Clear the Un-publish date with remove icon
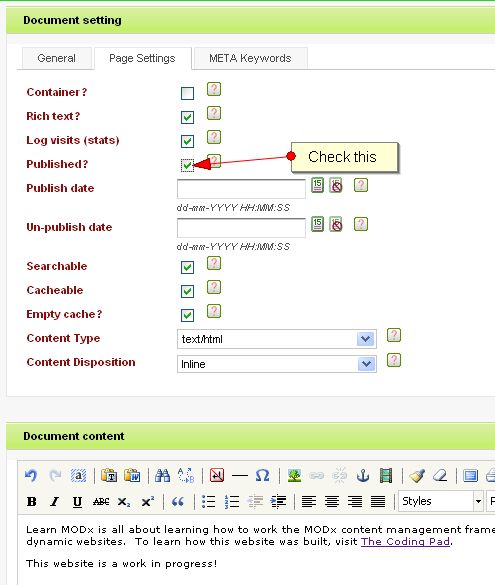This screenshot has width=495, height=585. click(x=336, y=224)
